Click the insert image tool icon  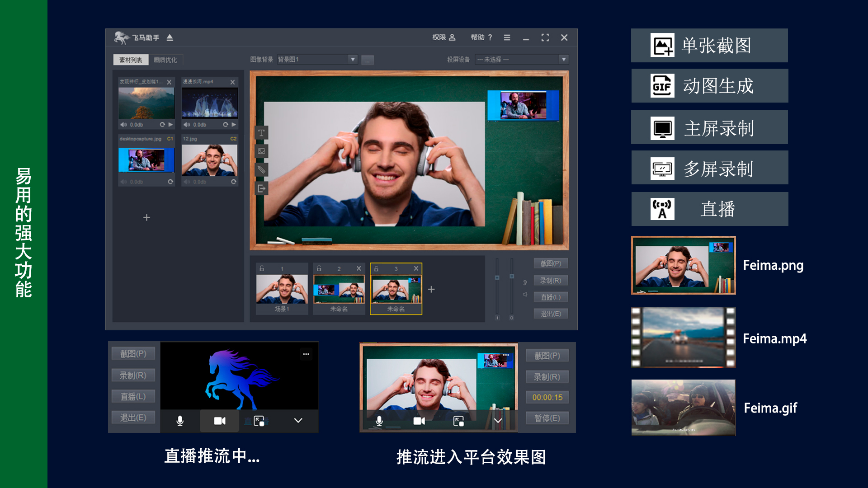click(x=261, y=151)
